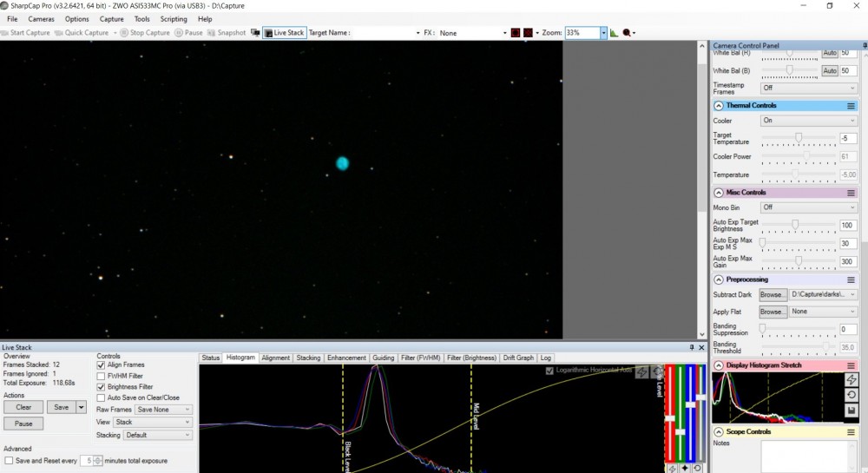Open the Display Histogram Stretch hamburger menu icon
This screenshot has width=868, height=473.
click(x=851, y=365)
